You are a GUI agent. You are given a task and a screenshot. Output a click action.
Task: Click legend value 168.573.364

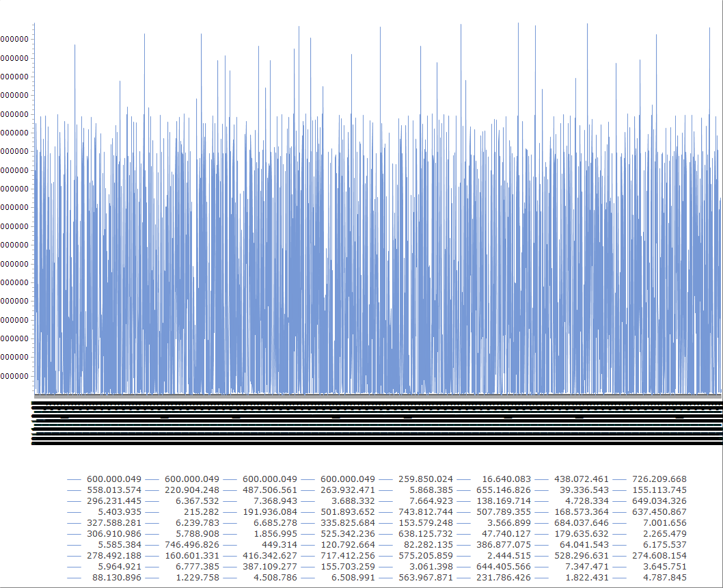pos(582,512)
